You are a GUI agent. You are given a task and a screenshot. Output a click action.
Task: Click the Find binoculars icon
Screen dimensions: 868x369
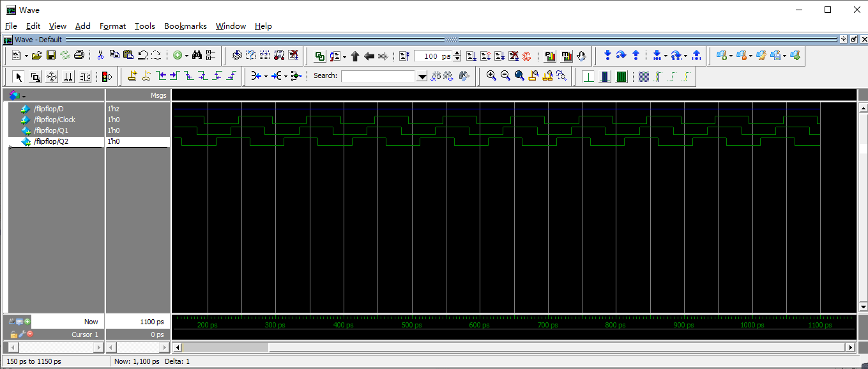point(197,56)
